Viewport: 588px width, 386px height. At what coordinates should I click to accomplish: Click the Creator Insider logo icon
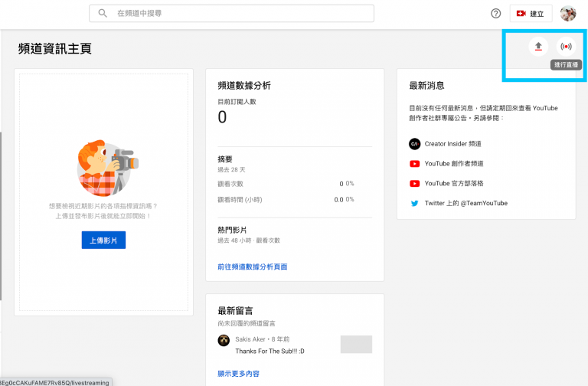(414, 144)
